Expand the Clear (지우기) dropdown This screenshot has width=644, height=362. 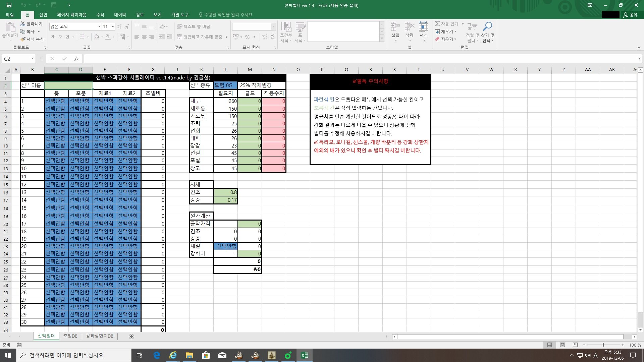coord(455,39)
